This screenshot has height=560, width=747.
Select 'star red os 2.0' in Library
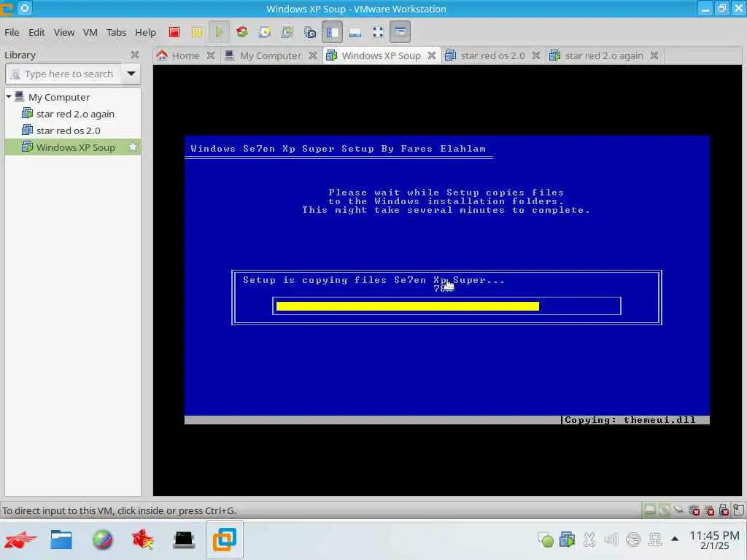point(68,131)
